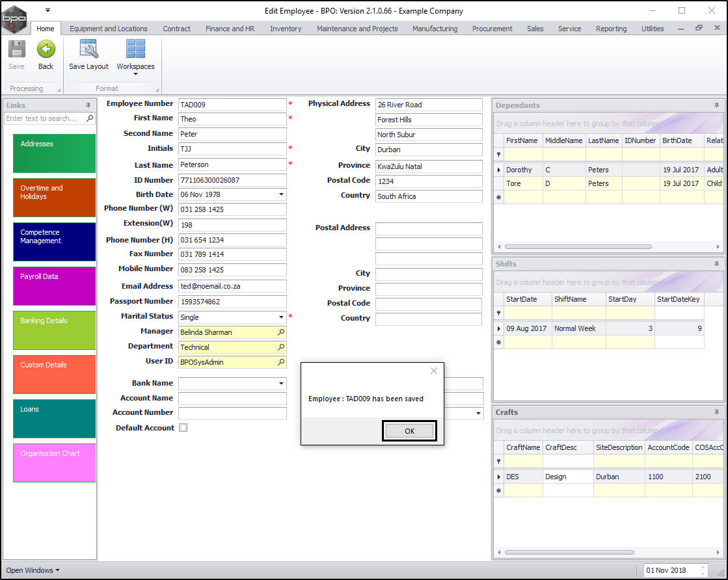The image size is (728, 580).
Task: Toggle the Default Account checkbox
Action: pyautogui.click(x=183, y=428)
